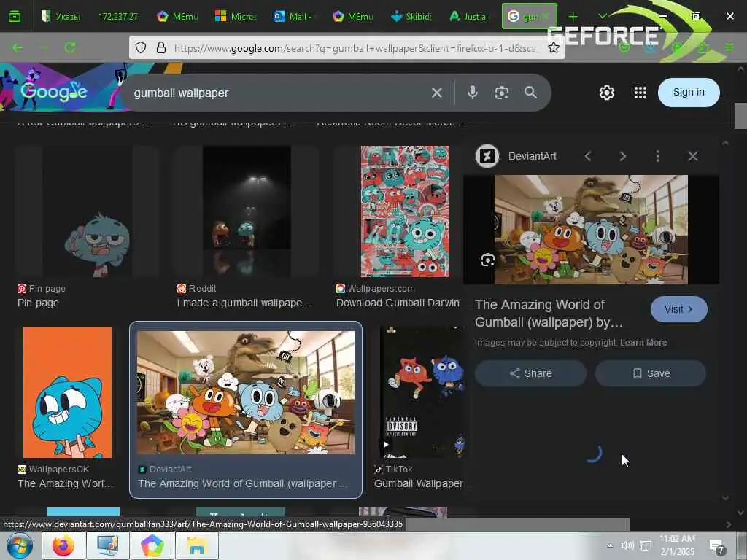Switch to the Just a tab

469,17
